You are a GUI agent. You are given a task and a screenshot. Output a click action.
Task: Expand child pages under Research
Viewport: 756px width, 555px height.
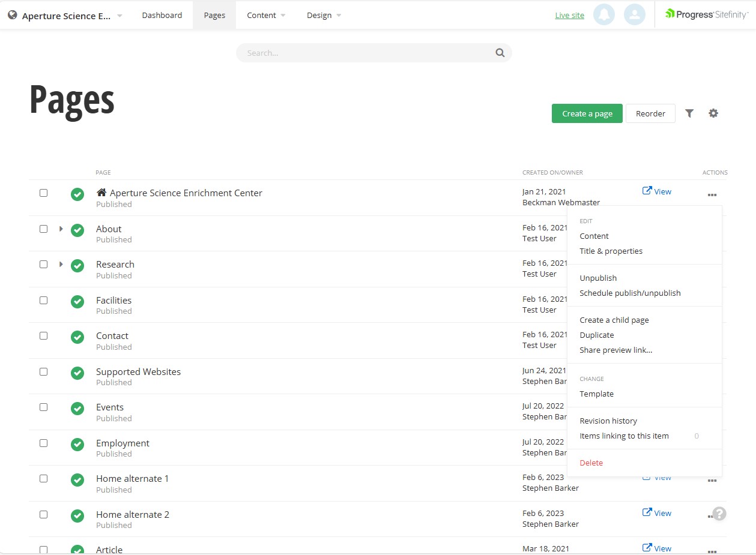60,264
